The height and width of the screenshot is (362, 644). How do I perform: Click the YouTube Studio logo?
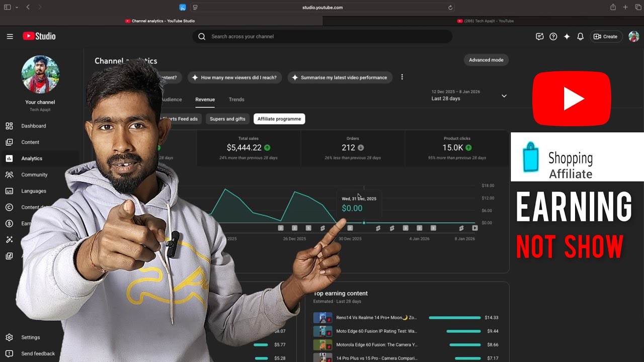coord(39,36)
